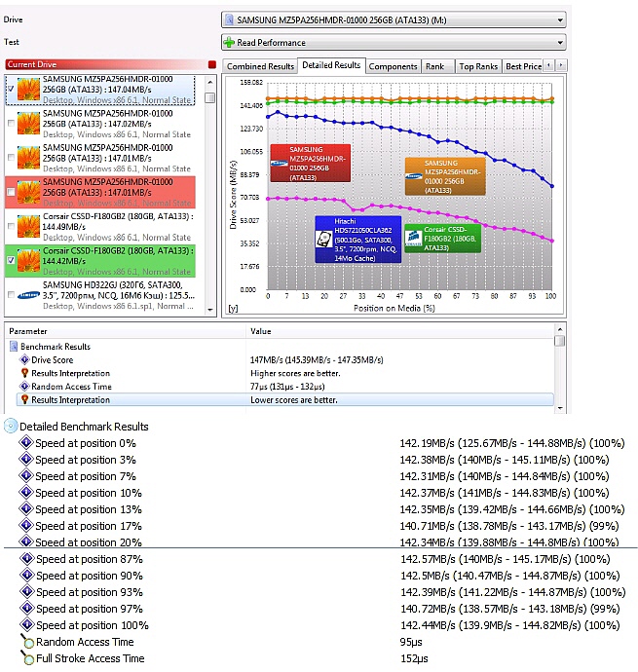Click the [y] axis toggle under chart

point(233,308)
